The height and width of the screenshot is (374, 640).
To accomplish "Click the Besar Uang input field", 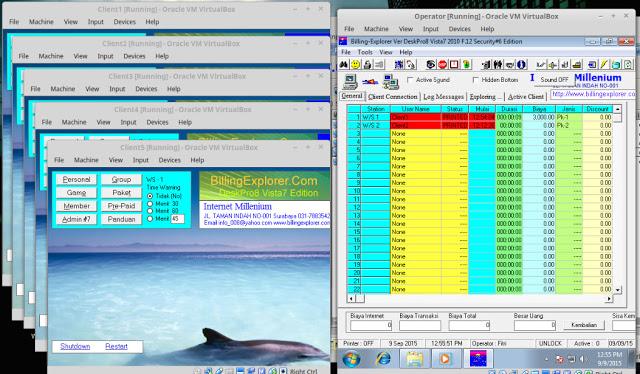I will (535, 325).
